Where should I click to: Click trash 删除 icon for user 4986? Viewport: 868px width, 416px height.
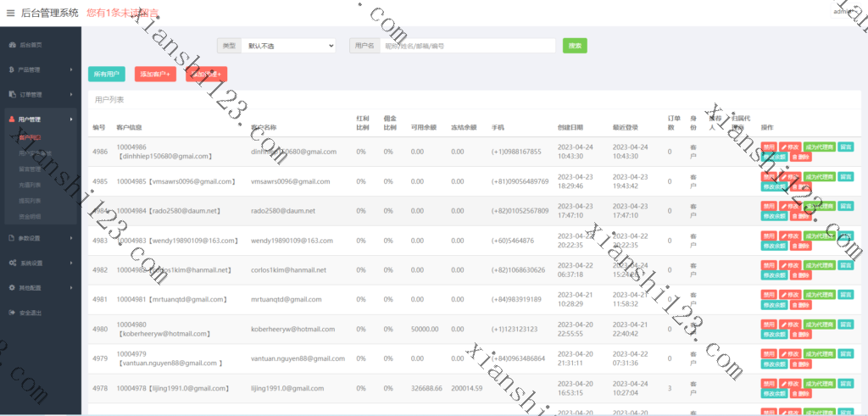pos(795,157)
